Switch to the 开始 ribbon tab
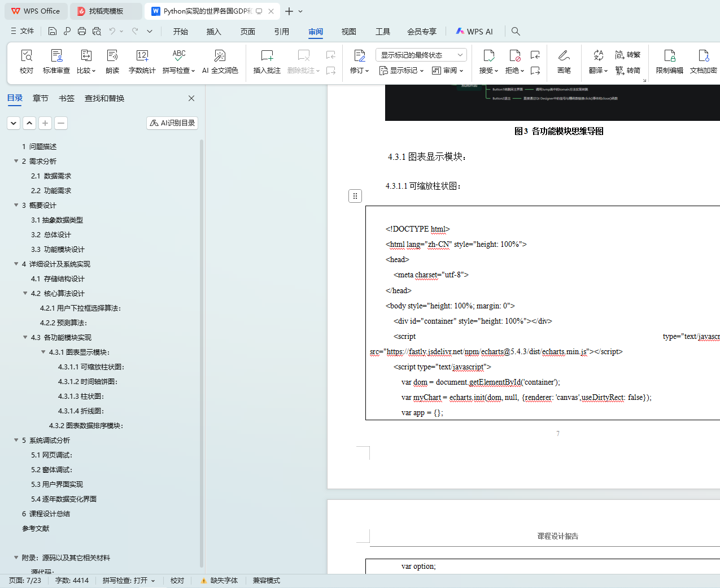 (x=181, y=32)
